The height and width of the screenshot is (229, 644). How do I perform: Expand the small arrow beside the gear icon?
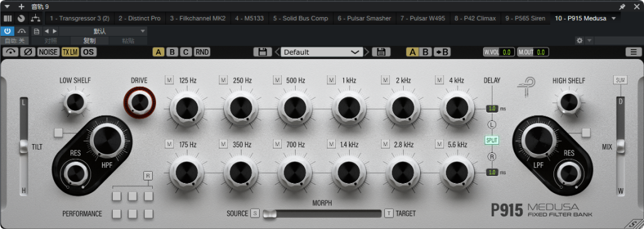(x=589, y=40)
